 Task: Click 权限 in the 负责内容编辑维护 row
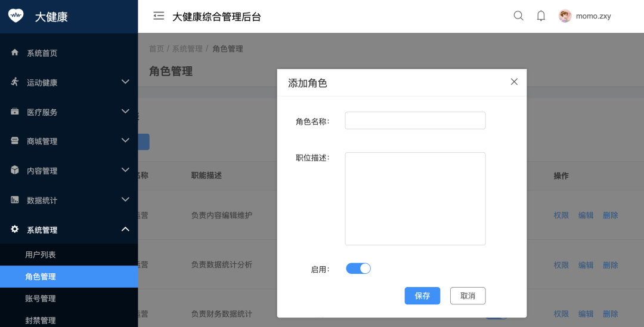(561, 215)
